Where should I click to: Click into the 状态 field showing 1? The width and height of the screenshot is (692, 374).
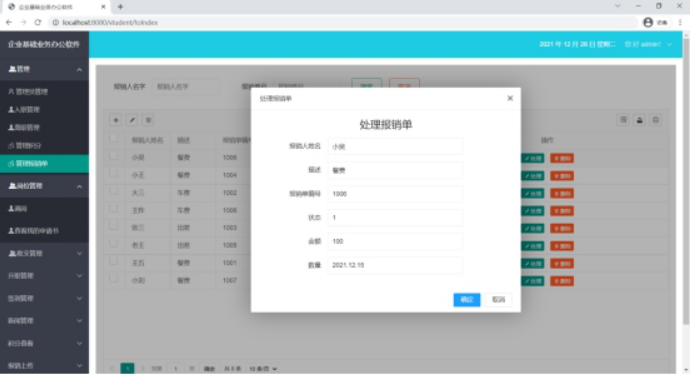395,218
